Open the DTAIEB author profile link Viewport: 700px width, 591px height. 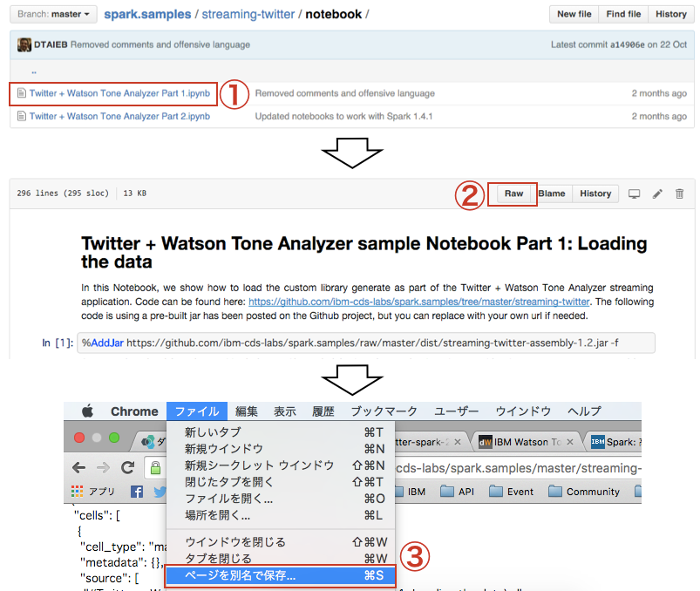tap(51, 44)
